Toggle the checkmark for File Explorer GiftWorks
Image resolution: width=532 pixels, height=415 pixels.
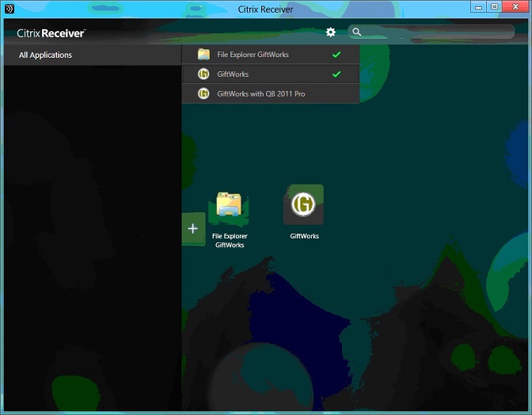[x=336, y=55]
